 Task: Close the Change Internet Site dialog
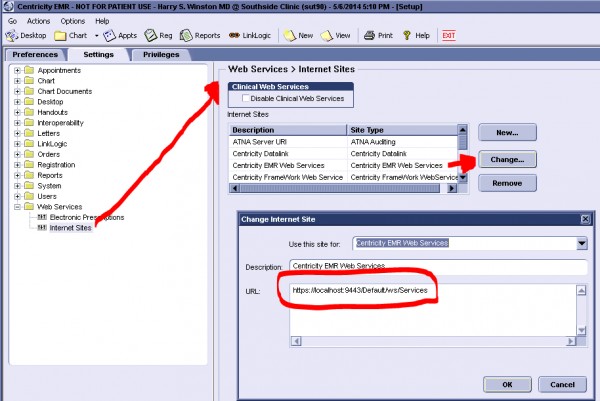point(585,219)
